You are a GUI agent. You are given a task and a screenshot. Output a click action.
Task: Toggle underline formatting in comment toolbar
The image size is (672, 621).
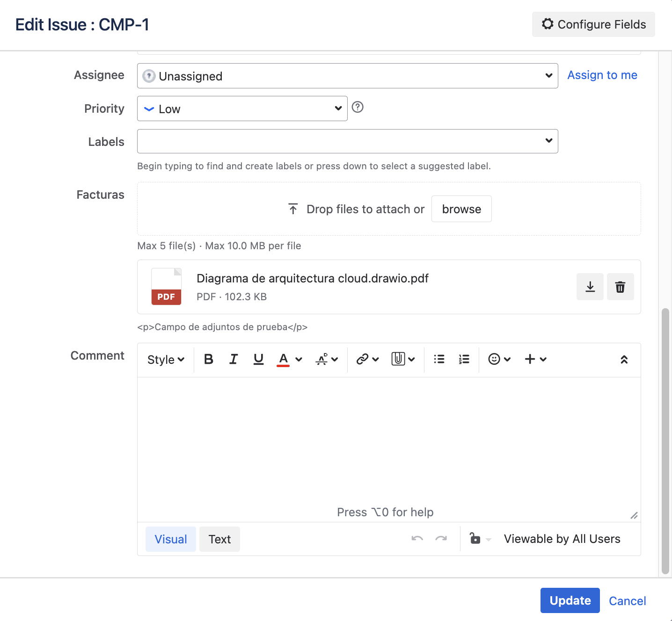(x=258, y=359)
